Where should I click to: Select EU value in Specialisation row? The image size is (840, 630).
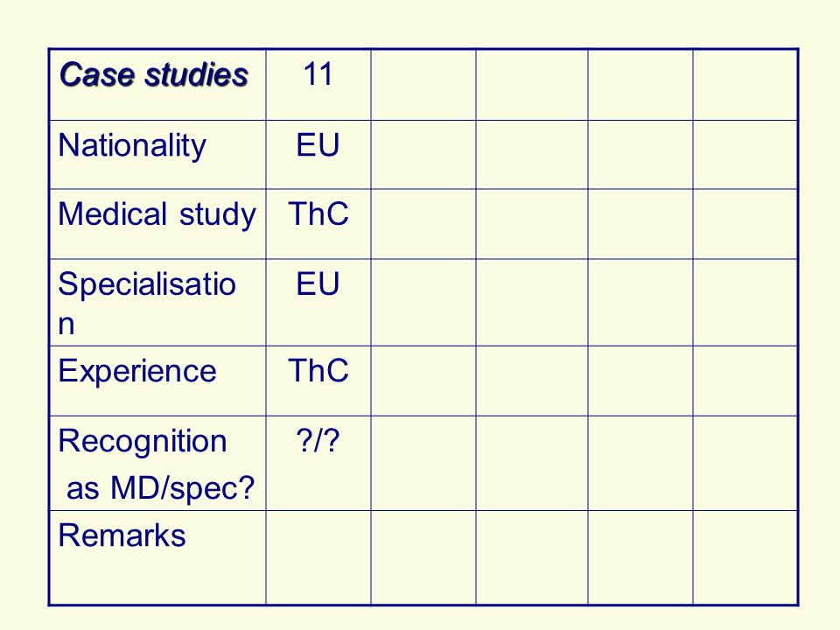[x=318, y=303]
